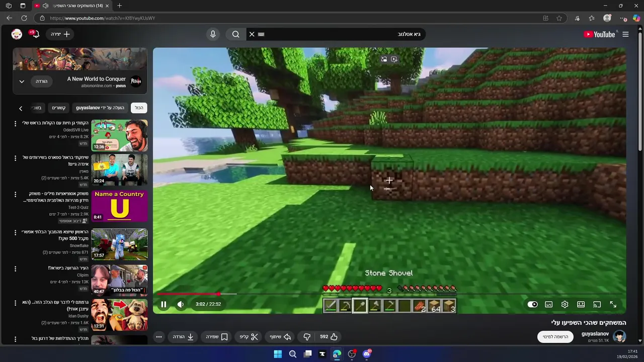644x362 pixels.
Task: Create a clip with קליפ scissors button
Action: click(249, 337)
